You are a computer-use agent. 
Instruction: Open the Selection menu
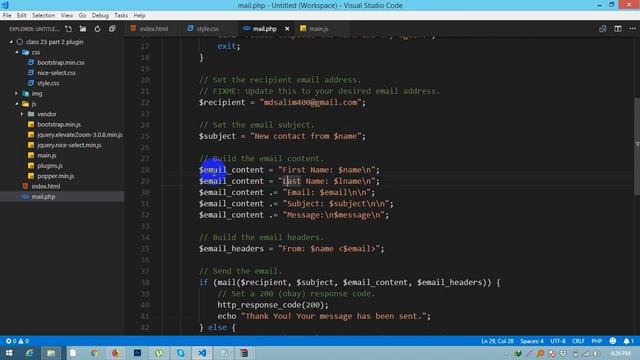44,15
